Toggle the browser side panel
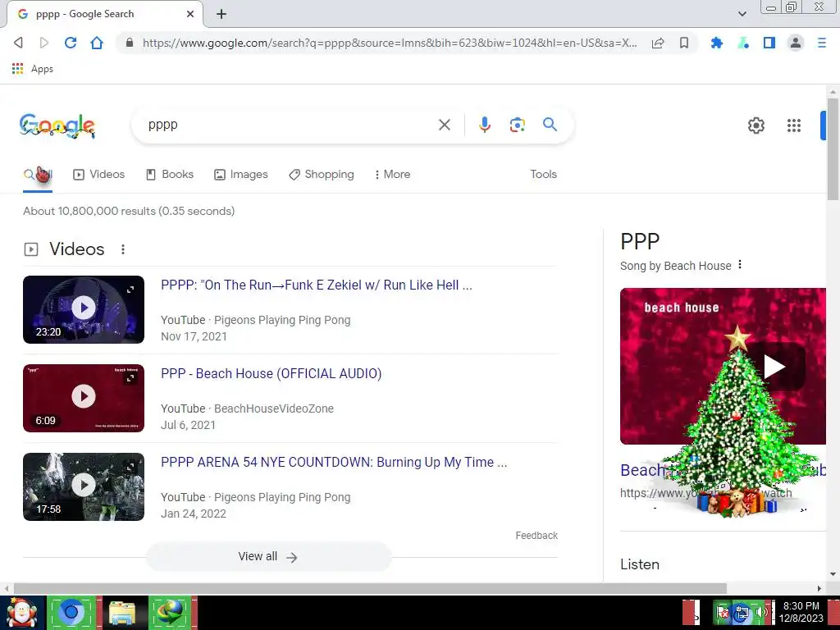840x630 pixels. pyautogui.click(x=769, y=43)
